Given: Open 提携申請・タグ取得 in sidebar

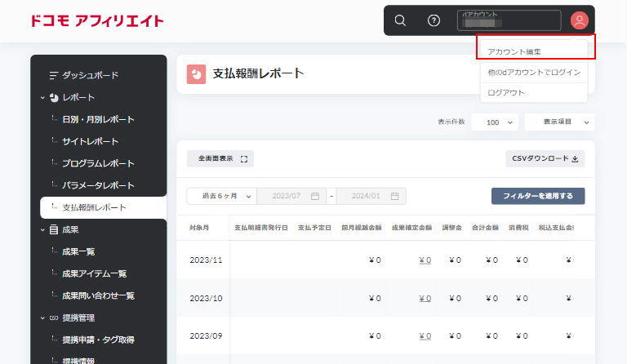Looking at the screenshot, I should [98, 340].
